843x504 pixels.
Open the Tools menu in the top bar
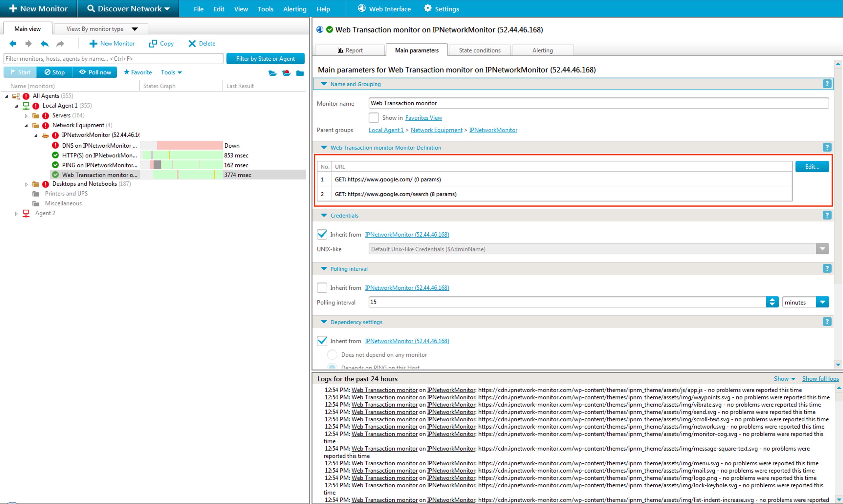[265, 9]
